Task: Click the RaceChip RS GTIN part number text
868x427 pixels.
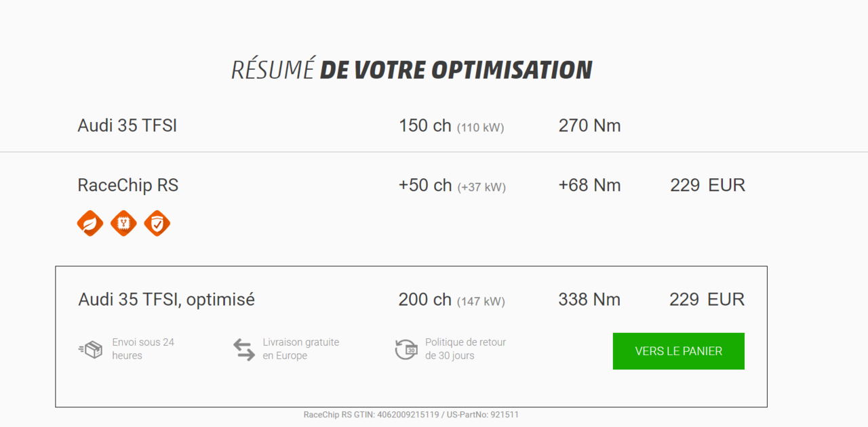Action: click(x=411, y=415)
